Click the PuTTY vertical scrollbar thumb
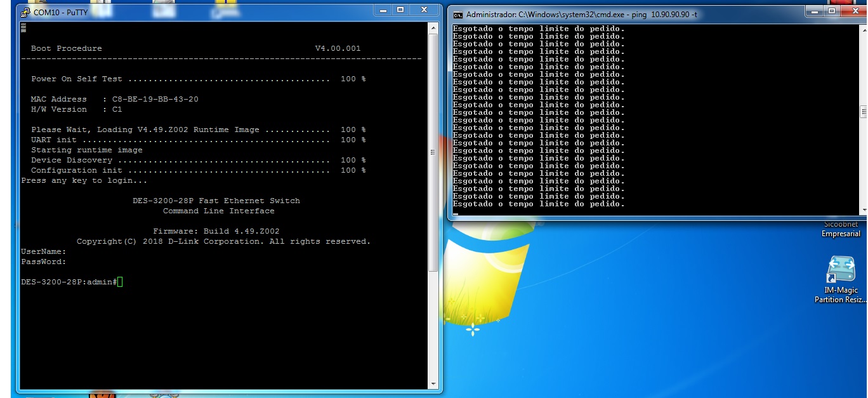 pyautogui.click(x=433, y=152)
